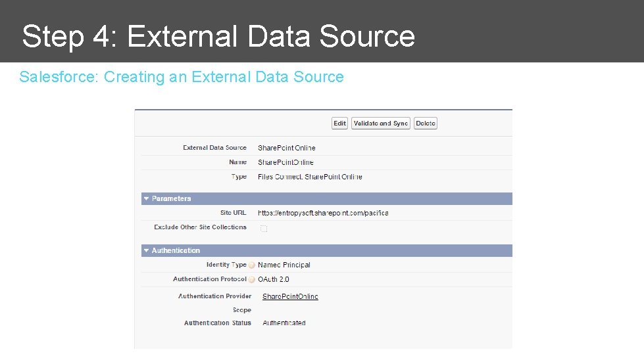Toggle Exclude Other Site Collections checkbox

pyautogui.click(x=264, y=229)
